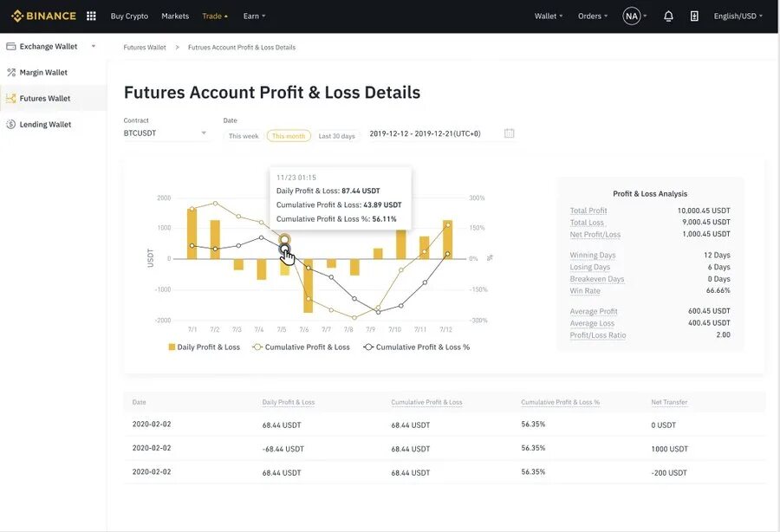The width and height of the screenshot is (780, 532).
Task: Open the Trade menu
Action: pyautogui.click(x=215, y=16)
